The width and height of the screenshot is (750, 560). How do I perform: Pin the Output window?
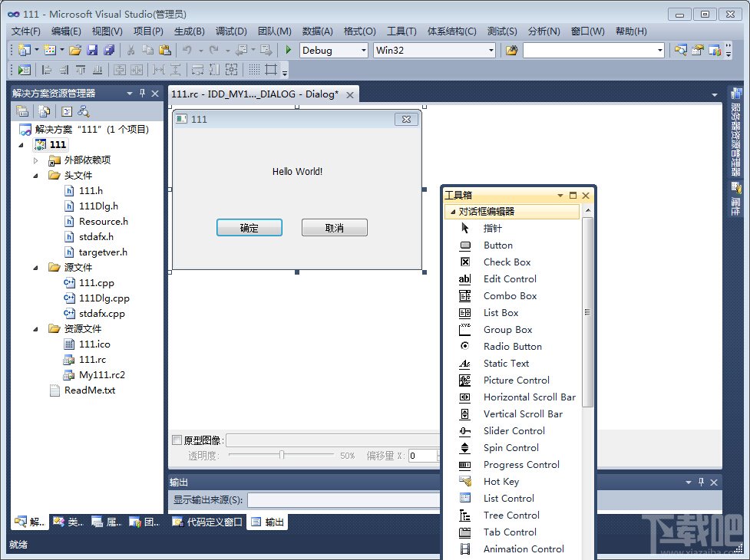click(699, 482)
